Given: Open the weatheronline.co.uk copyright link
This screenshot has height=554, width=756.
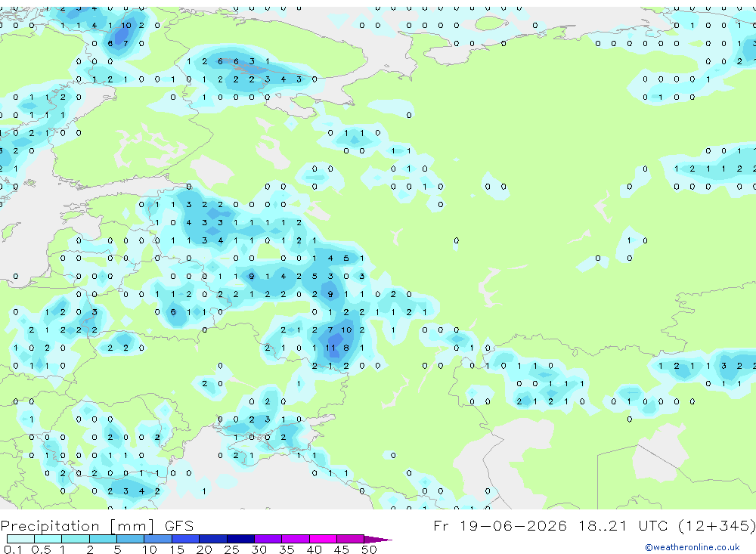Looking at the screenshot, I should point(692,547).
